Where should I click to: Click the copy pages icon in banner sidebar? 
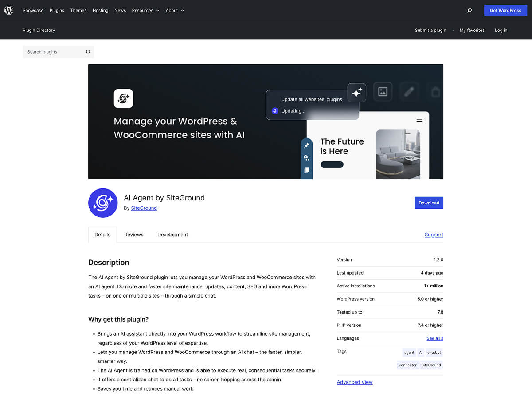point(306,170)
